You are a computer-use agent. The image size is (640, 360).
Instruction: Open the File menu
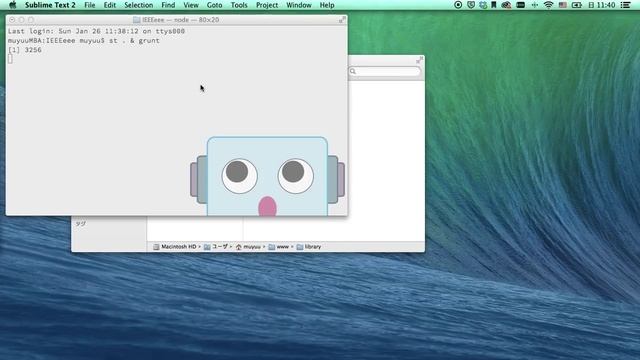coord(89,5)
